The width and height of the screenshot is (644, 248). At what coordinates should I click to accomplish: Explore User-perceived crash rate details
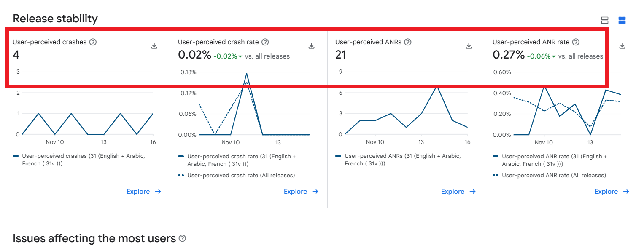301,192
